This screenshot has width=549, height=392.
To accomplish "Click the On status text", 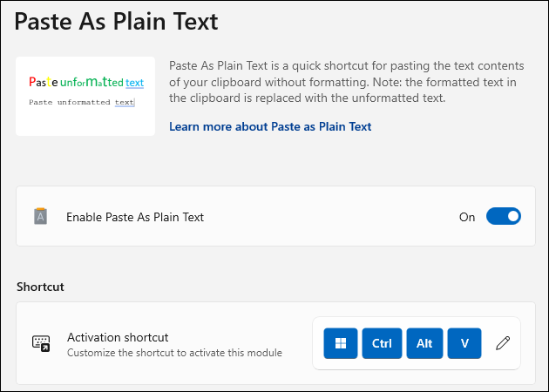I will (467, 217).
